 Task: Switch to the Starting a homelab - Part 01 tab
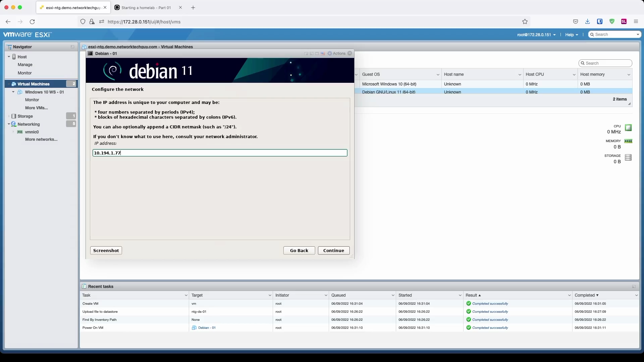click(146, 8)
